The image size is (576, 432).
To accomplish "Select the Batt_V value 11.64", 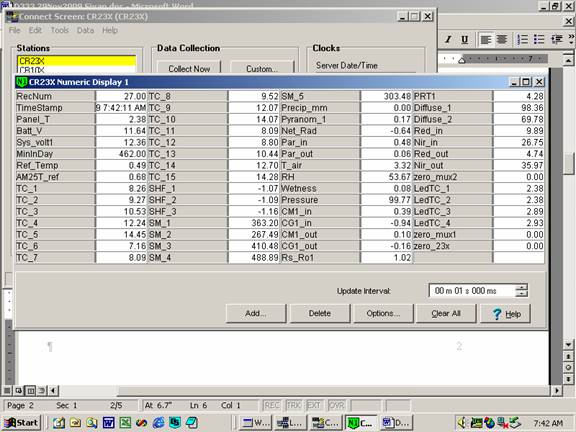I will coord(121,131).
